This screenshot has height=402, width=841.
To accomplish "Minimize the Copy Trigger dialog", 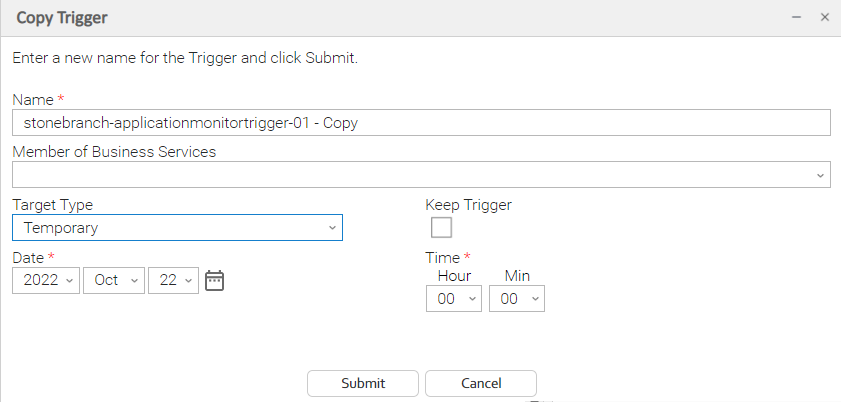I will coord(796,17).
